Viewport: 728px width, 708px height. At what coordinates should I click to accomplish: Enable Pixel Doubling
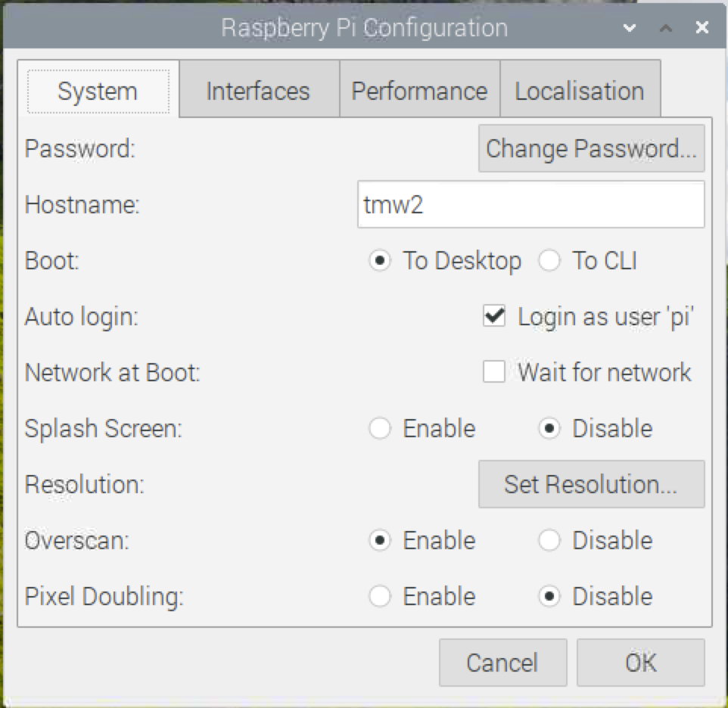(x=380, y=597)
